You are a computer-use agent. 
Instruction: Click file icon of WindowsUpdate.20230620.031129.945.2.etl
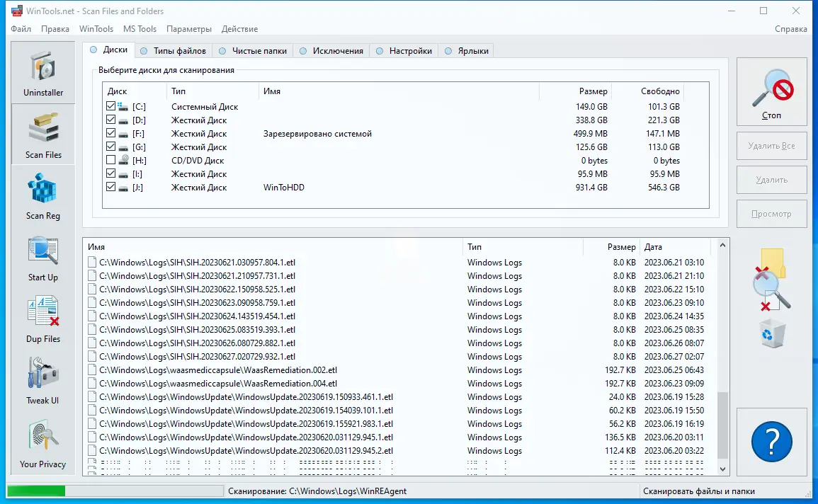[92, 451]
